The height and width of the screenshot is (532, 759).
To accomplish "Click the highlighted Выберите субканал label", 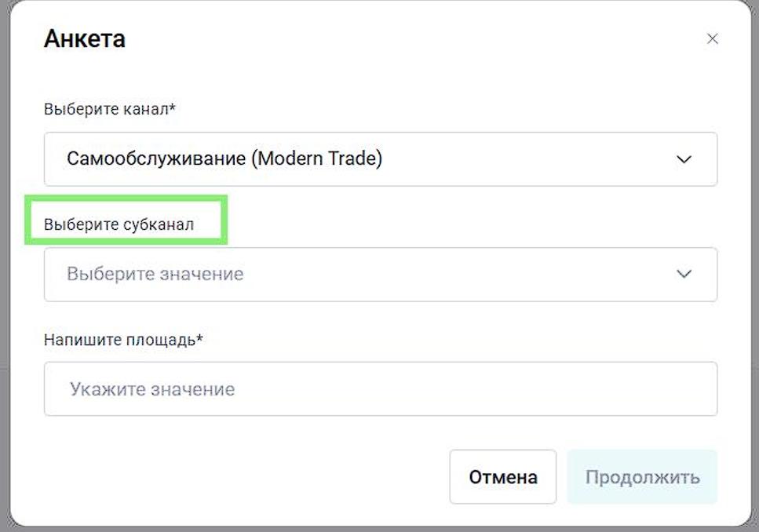I will coord(119,224).
